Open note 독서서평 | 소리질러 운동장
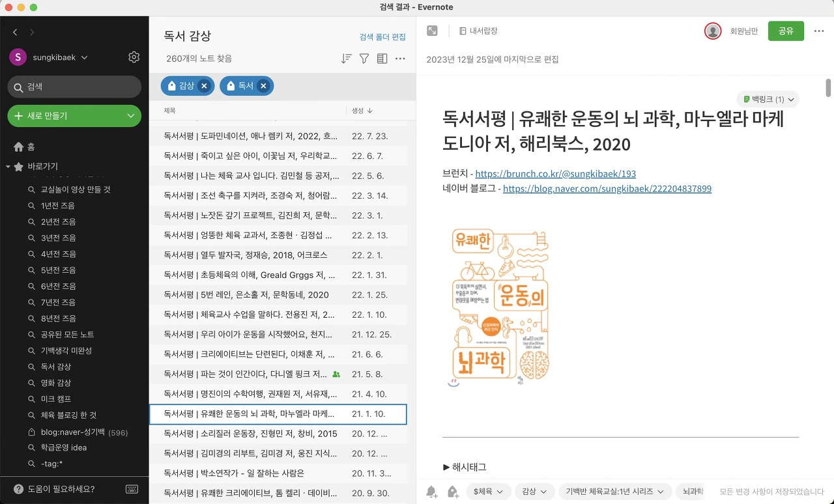The width and height of the screenshot is (834, 504). 278,434
